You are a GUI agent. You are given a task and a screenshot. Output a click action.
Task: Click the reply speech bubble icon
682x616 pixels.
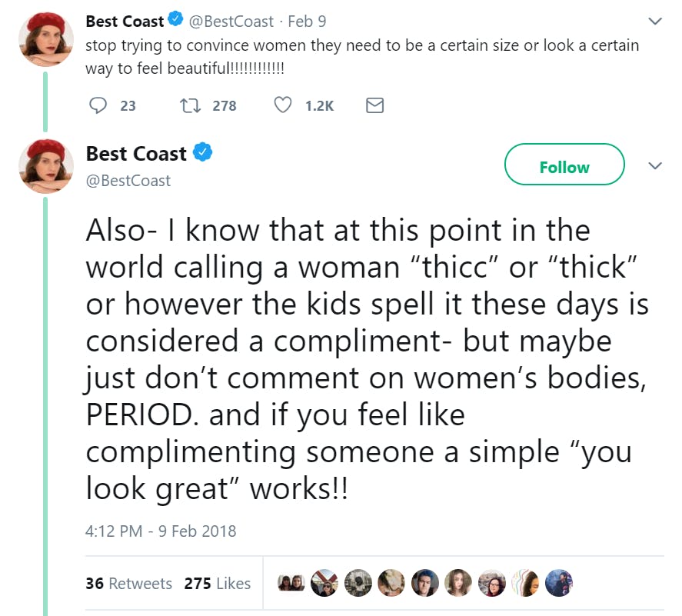coord(98,105)
